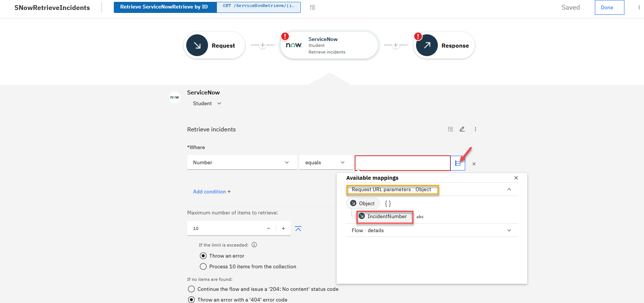The width and height of the screenshot is (644, 303).
Task: Click the Response node arrow icon
Action: (x=427, y=45)
